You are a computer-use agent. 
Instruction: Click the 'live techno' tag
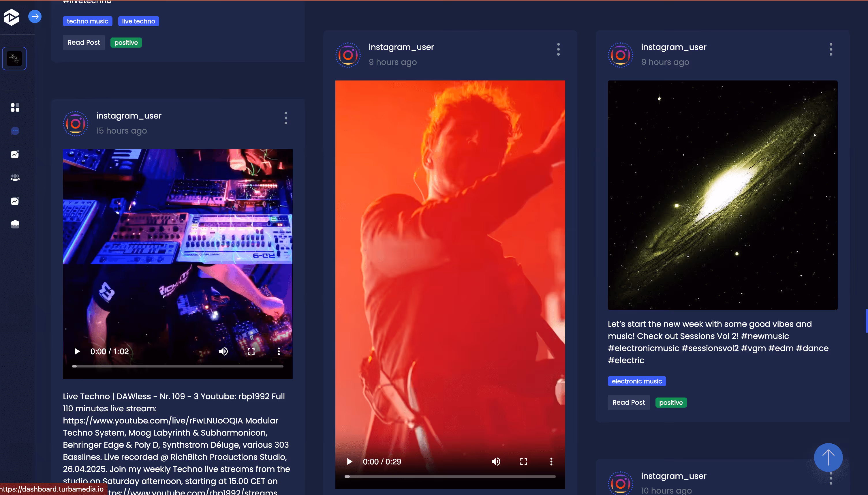tap(138, 21)
